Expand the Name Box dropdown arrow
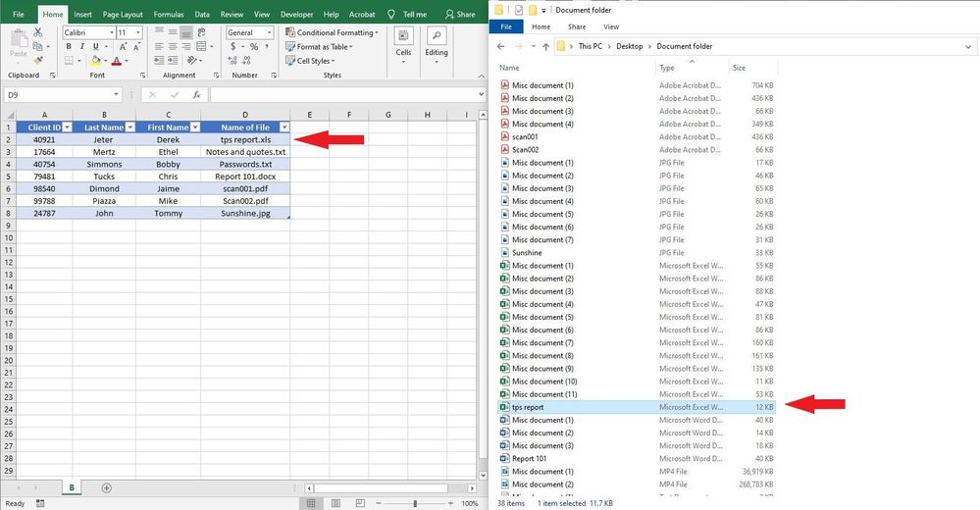 point(117,95)
